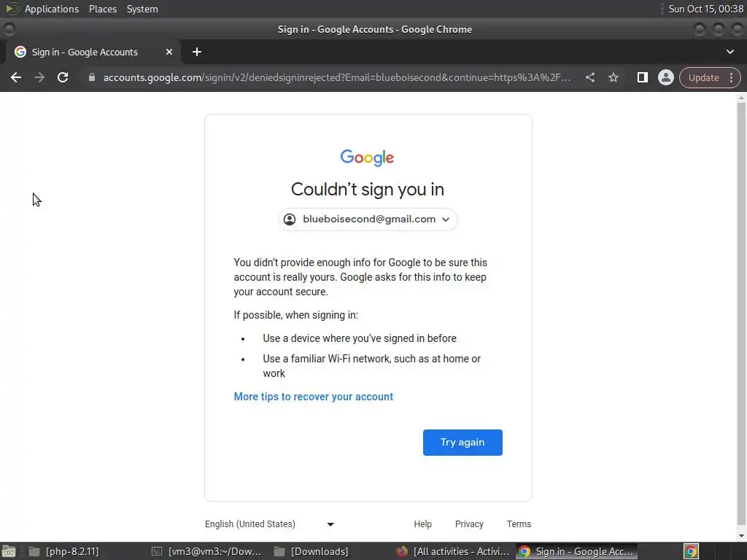Screen dimensions: 747x560
Task: Switch to the All activities Firefox taskbar window
Action: pos(454,551)
